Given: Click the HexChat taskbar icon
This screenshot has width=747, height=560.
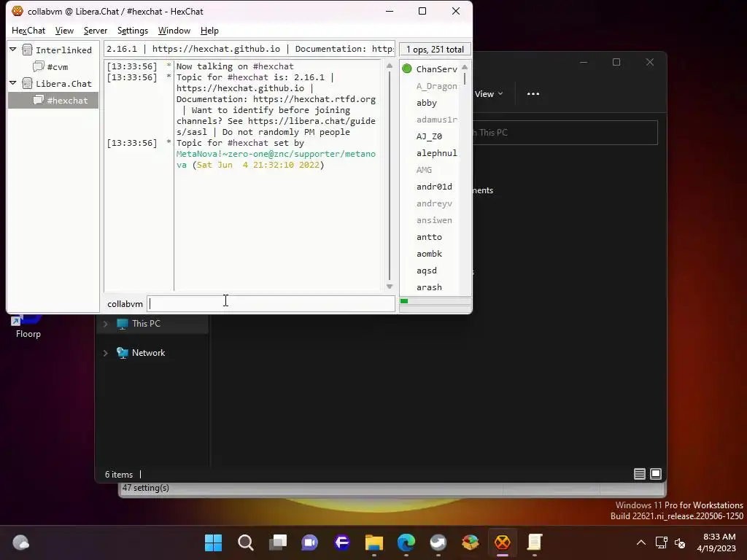Looking at the screenshot, I should coord(503,542).
